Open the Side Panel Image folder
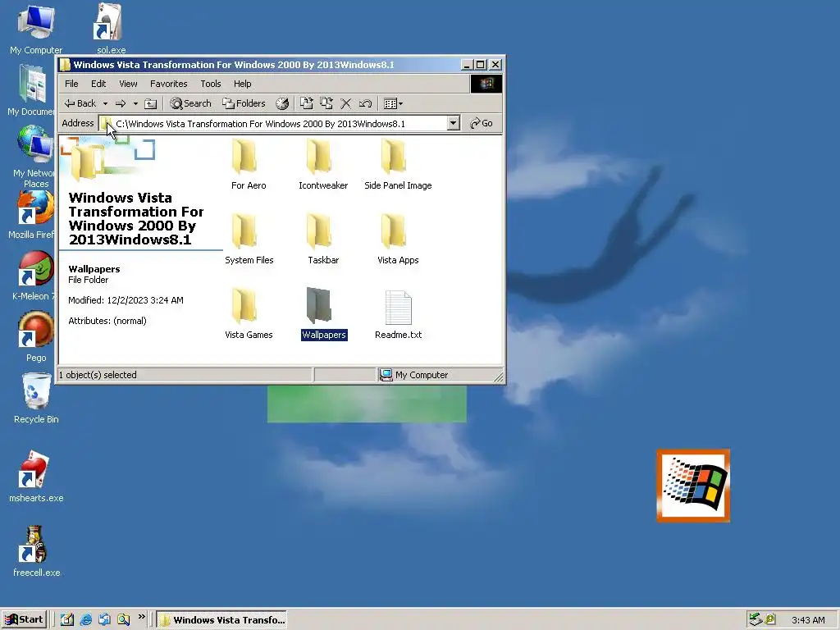Image resolution: width=840 pixels, height=630 pixels. tap(398, 163)
